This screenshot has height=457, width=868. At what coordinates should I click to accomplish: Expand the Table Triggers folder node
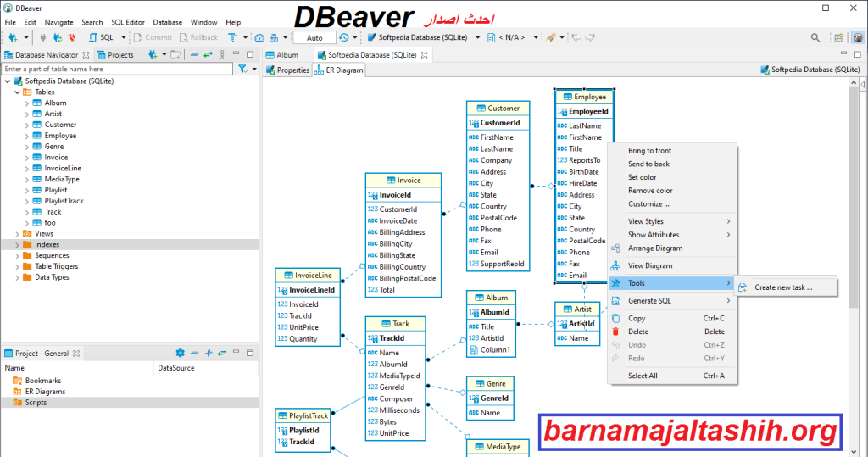(x=17, y=266)
